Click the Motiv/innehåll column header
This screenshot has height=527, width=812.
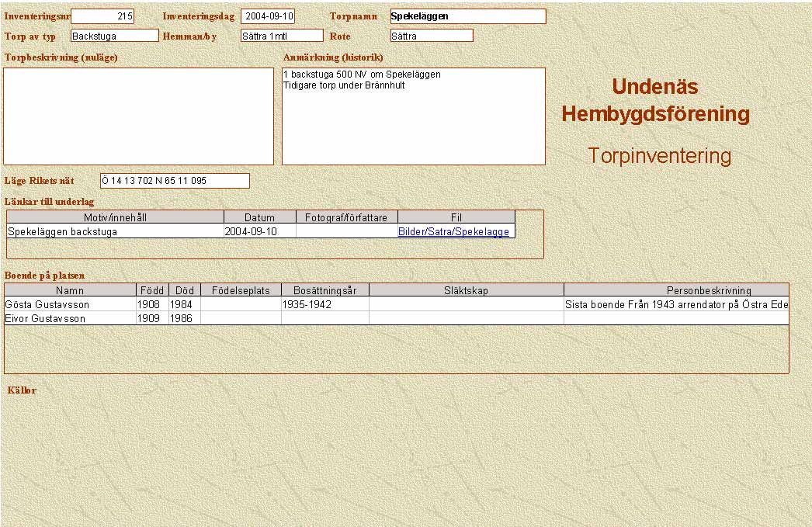click(115, 217)
